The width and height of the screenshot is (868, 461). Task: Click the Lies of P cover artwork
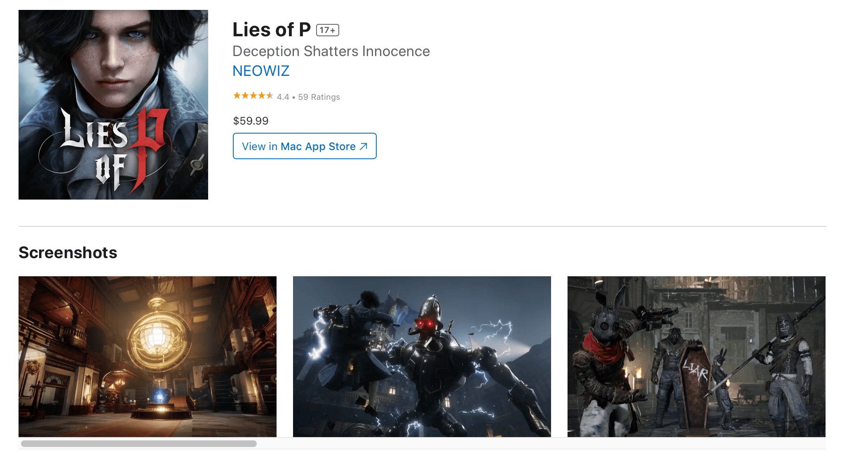(113, 105)
